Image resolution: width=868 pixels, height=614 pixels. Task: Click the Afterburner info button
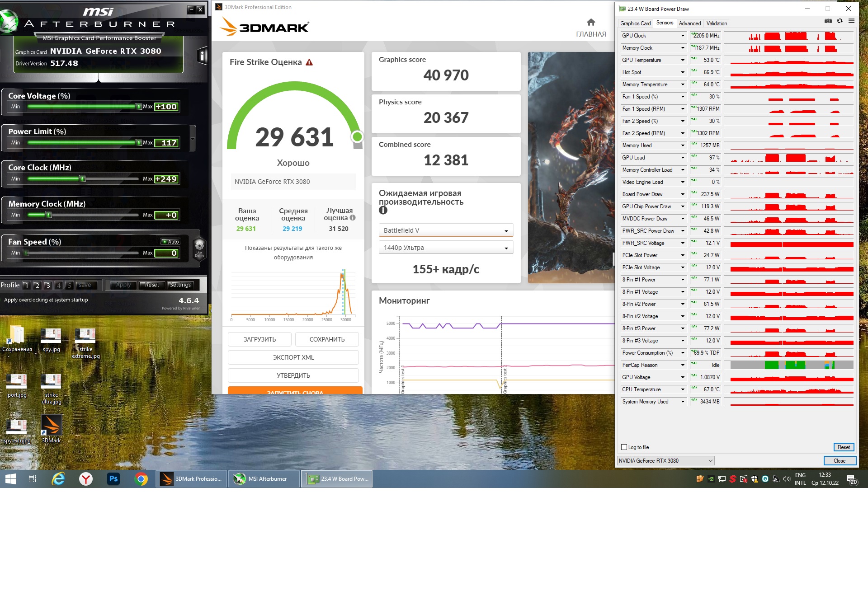pyautogui.click(x=202, y=56)
